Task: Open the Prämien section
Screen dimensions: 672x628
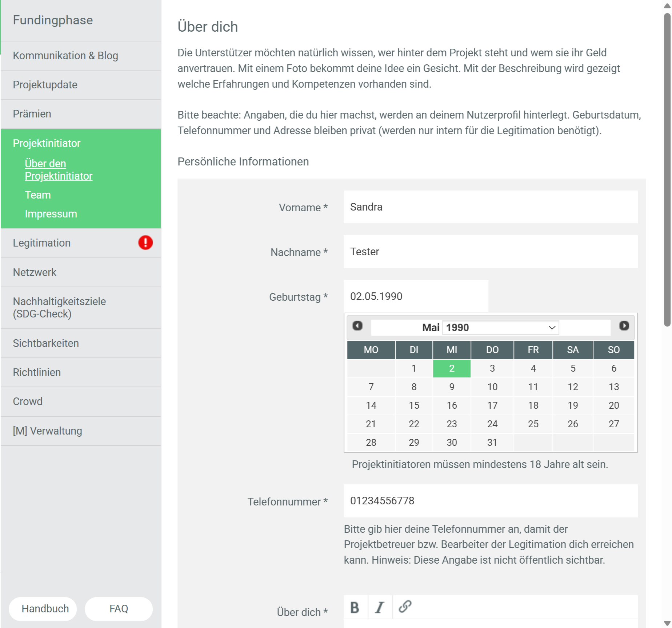Action: point(32,114)
